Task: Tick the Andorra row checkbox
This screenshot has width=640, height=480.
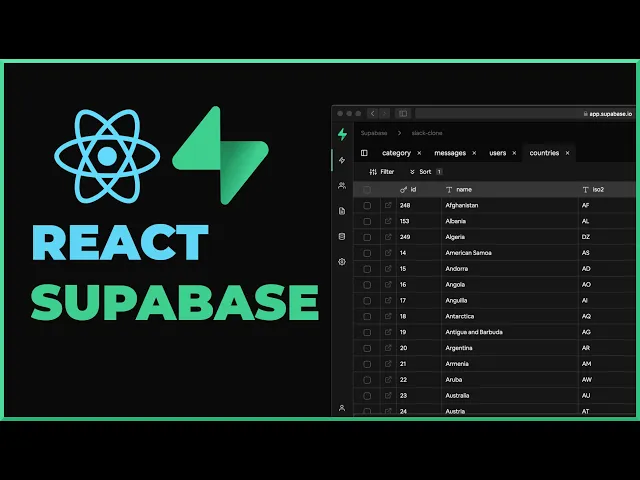Action: [x=367, y=269]
